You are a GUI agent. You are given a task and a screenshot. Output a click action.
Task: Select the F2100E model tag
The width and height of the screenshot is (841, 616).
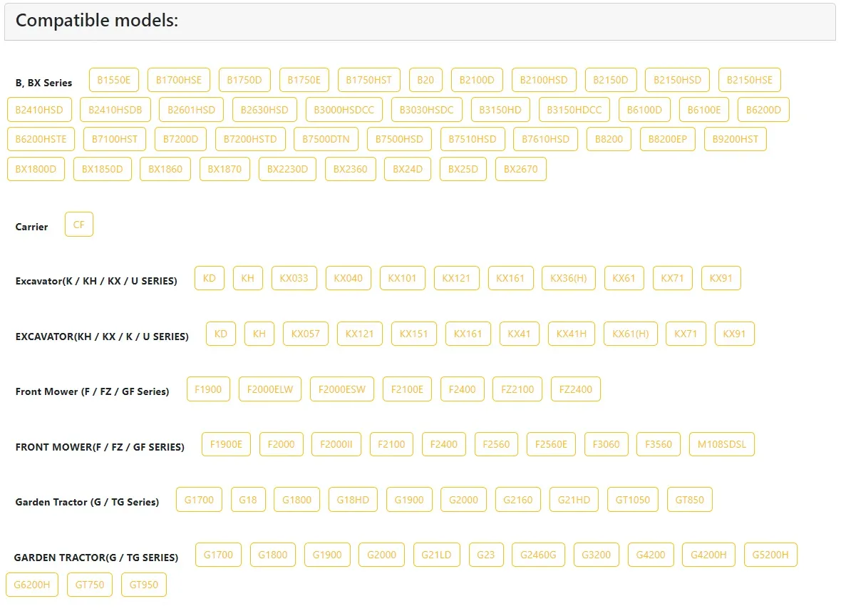point(407,389)
